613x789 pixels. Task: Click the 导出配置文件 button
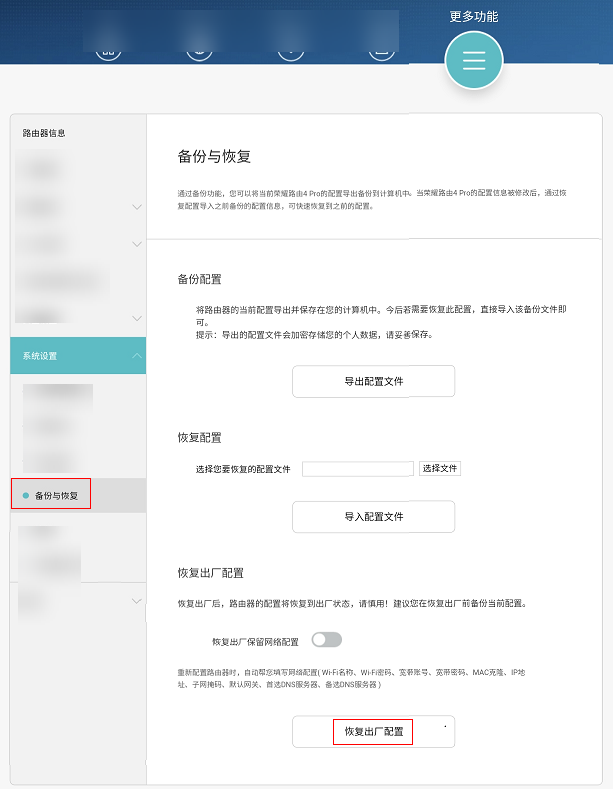[373, 381]
